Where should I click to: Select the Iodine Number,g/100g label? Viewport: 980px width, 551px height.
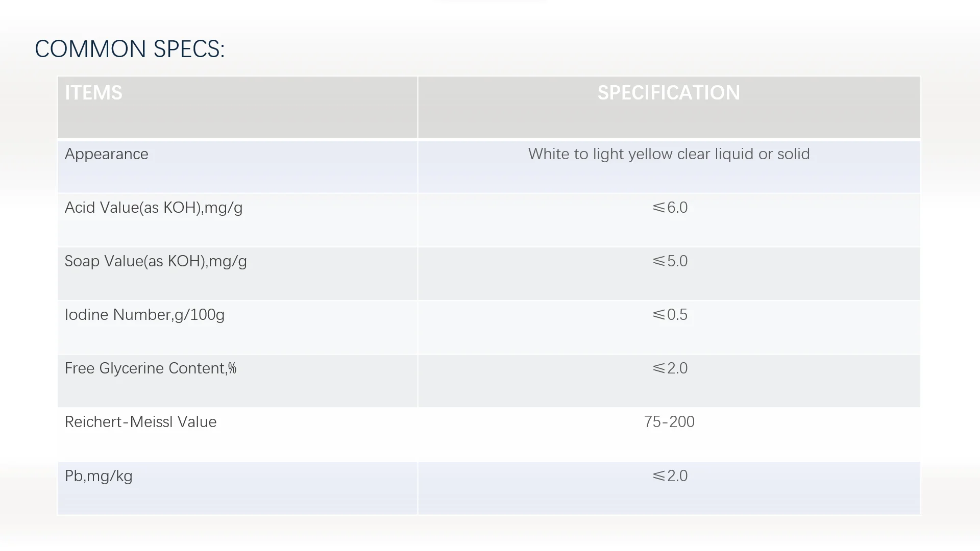pyautogui.click(x=144, y=315)
